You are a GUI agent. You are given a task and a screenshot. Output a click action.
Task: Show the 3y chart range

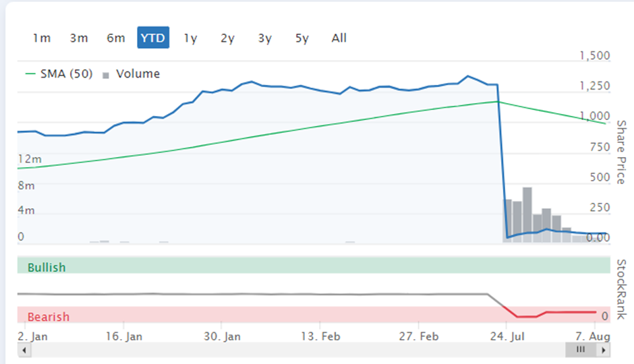coord(265,38)
